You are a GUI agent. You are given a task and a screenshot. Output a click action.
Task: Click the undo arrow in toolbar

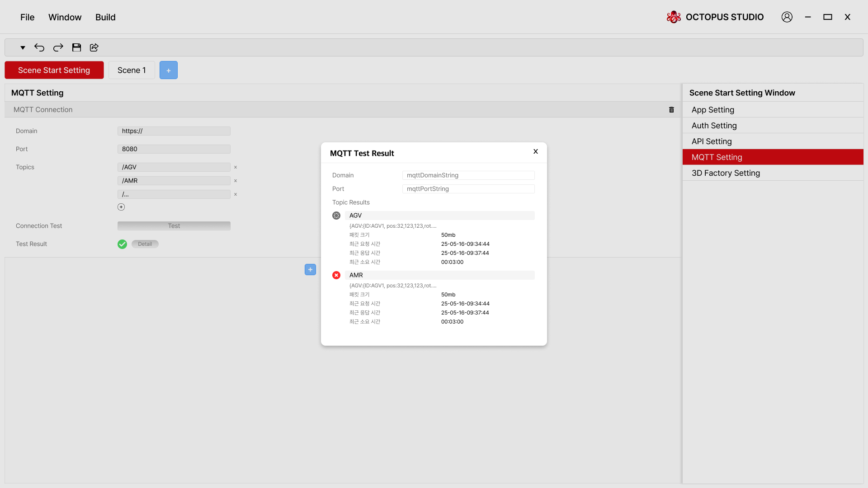(x=39, y=47)
